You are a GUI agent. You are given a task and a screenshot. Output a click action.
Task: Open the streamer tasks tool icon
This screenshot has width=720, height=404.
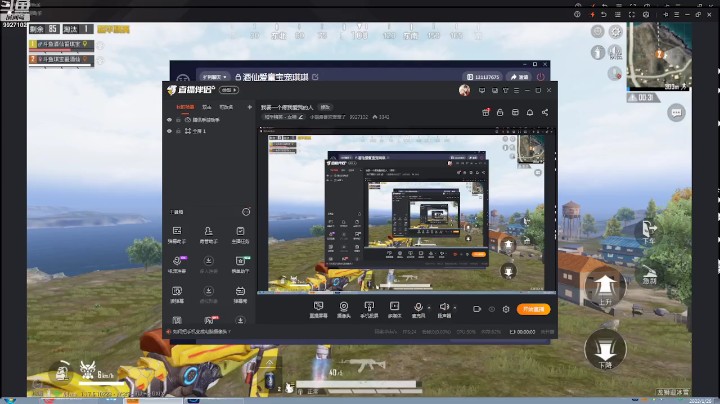[240, 234]
